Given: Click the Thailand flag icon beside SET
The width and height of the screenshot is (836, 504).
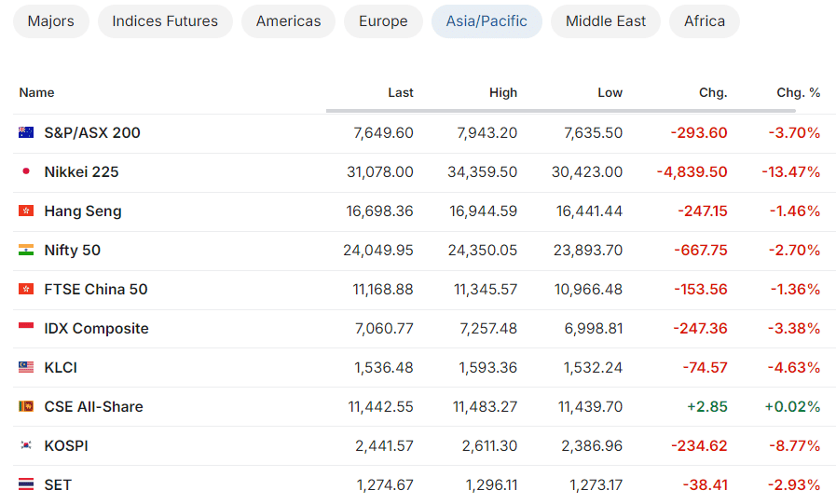Looking at the screenshot, I should click(26, 484).
